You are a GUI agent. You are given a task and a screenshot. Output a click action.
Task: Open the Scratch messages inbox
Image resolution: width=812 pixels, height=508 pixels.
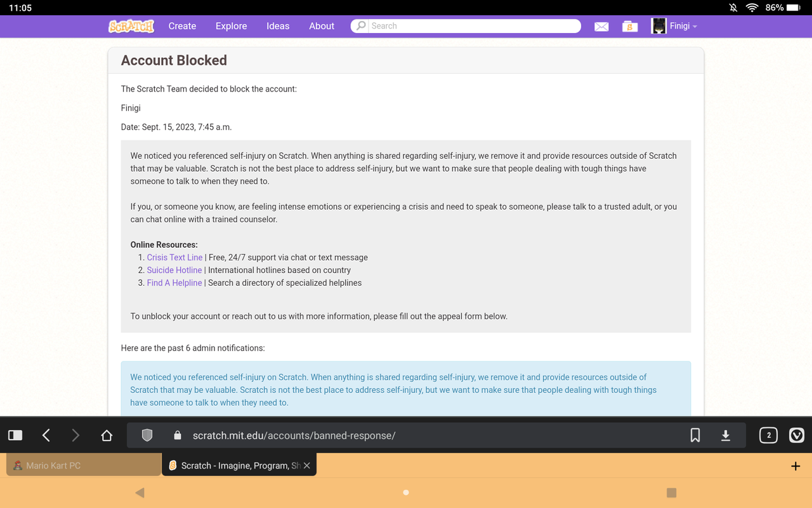601,26
